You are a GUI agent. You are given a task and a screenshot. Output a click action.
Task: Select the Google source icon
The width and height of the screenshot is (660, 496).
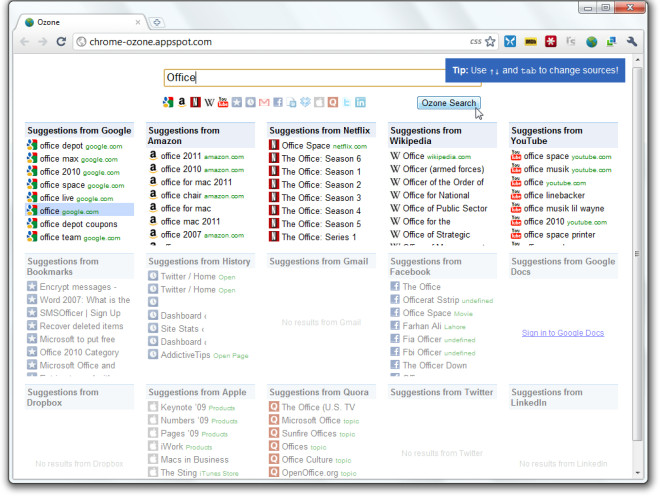click(x=168, y=102)
